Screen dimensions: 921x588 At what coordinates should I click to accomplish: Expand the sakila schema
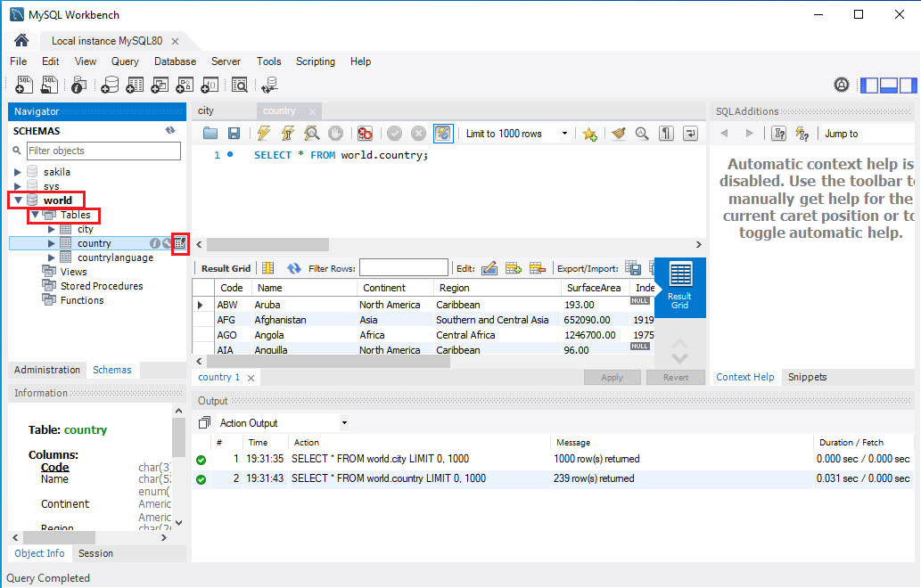18,172
